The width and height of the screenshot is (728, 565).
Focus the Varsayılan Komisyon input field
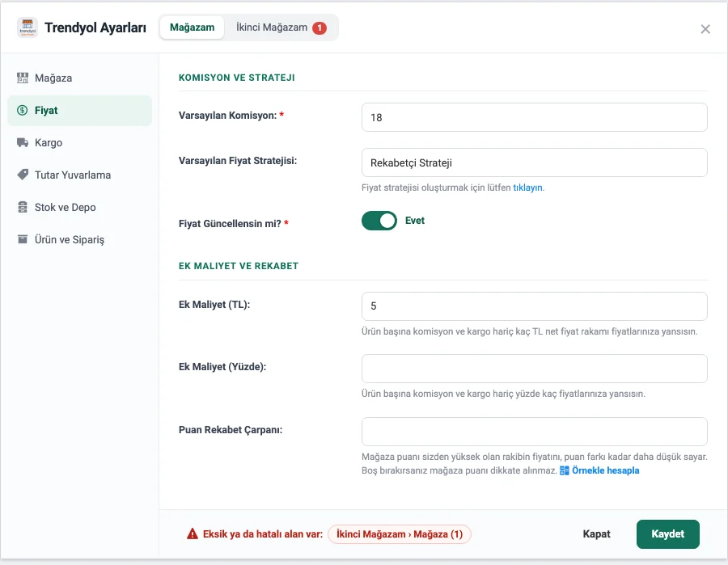click(534, 117)
